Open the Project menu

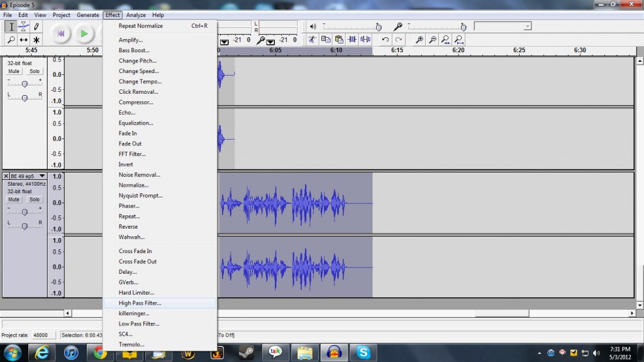[61, 15]
